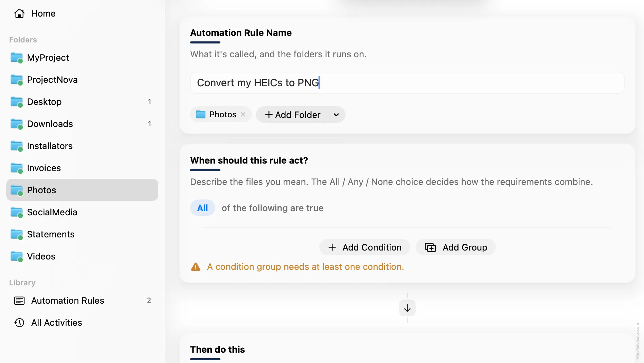Open Automation Rules in Library

82,301
